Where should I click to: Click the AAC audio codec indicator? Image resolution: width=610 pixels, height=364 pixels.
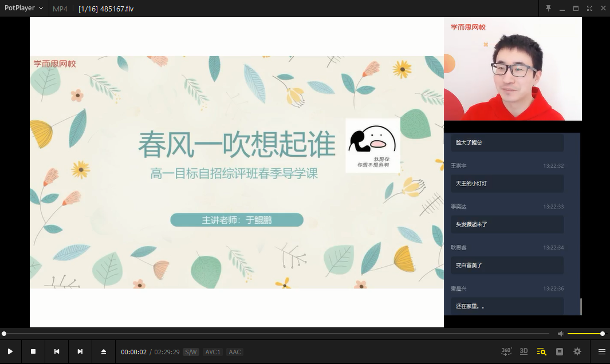point(235,352)
